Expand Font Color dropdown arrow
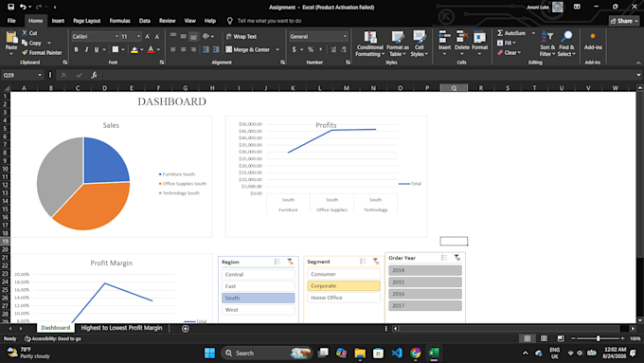The height and width of the screenshot is (363, 644). click(x=158, y=49)
